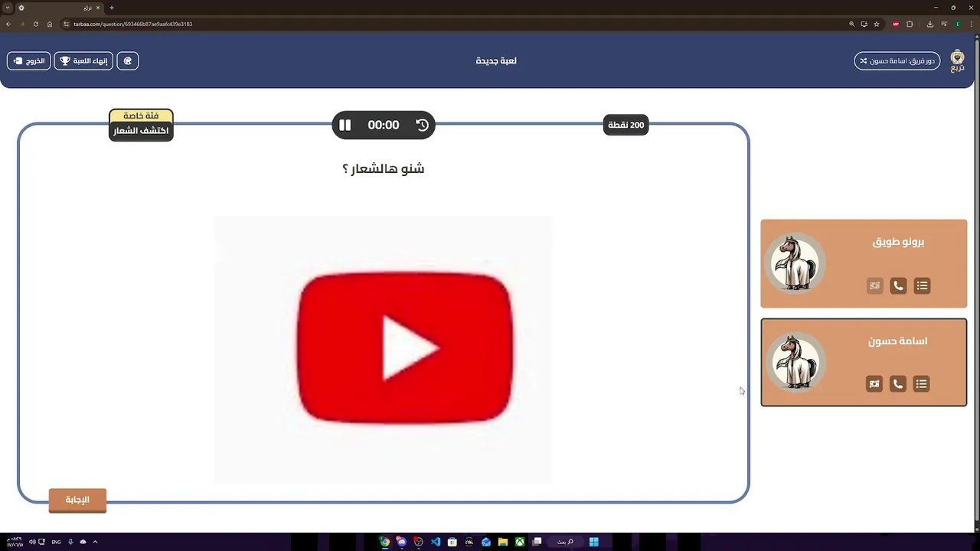Switch team turn via دور فريق button

(897, 60)
